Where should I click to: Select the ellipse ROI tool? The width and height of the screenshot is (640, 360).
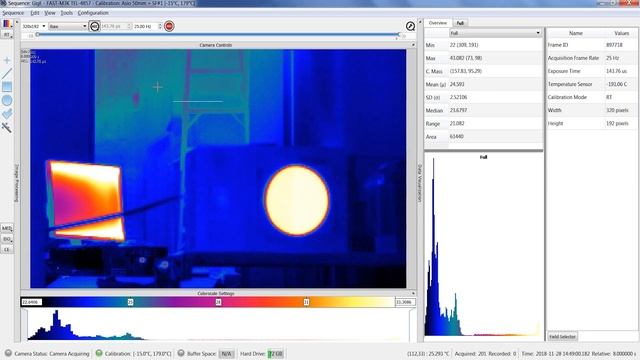(x=7, y=100)
